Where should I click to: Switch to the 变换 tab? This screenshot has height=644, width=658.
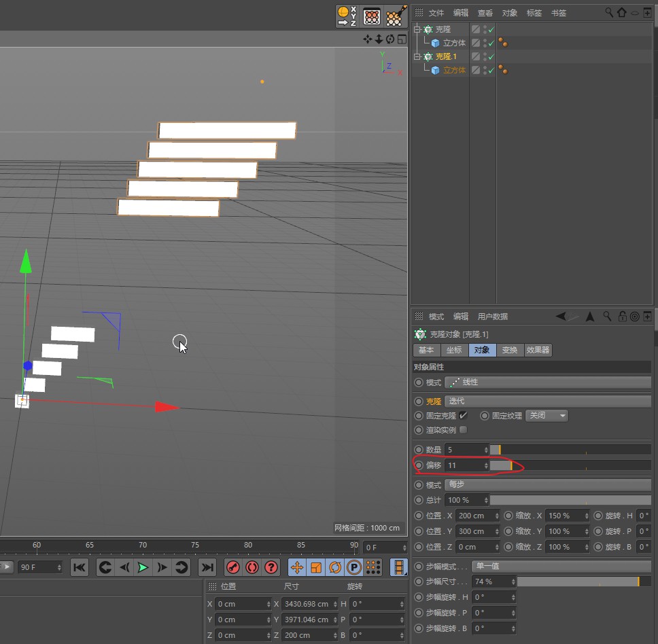click(x=510, y=350)
